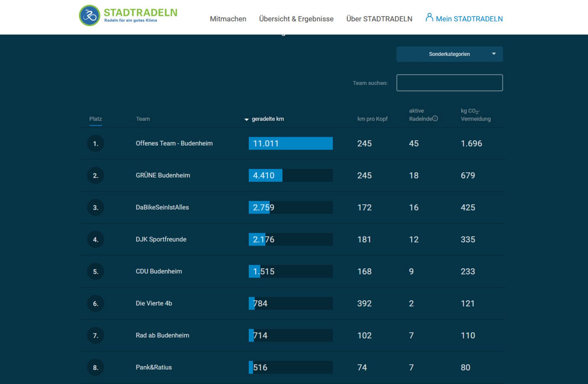Open Übersicht & Ergebnisse menu
The image size is (588, 384).
(x=296, y=19)
